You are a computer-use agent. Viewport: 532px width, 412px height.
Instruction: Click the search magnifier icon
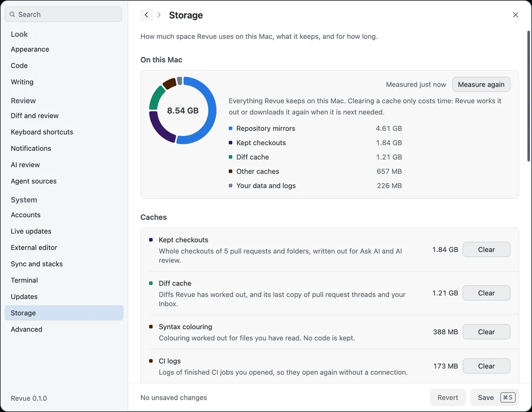point(12,14)
